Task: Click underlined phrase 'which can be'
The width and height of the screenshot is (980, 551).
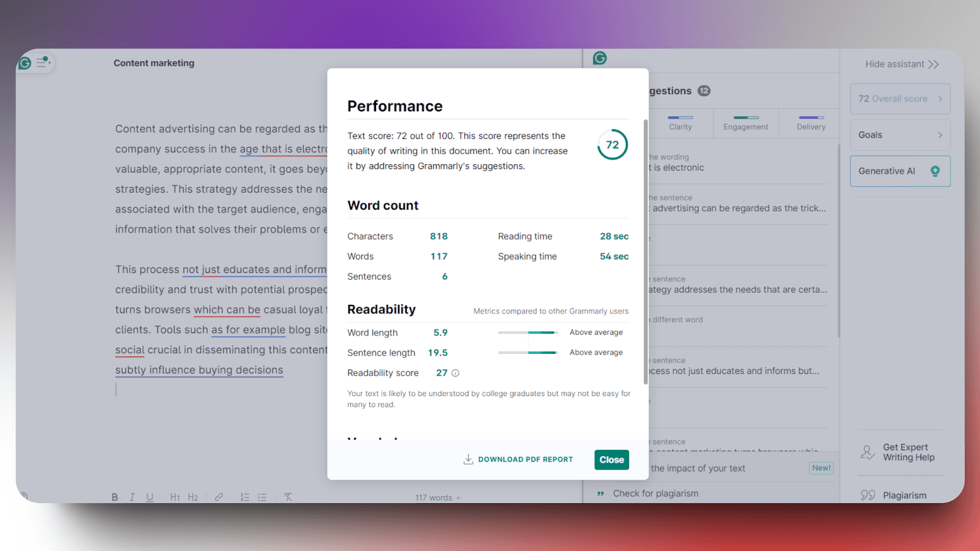Action: pos(227,310)
